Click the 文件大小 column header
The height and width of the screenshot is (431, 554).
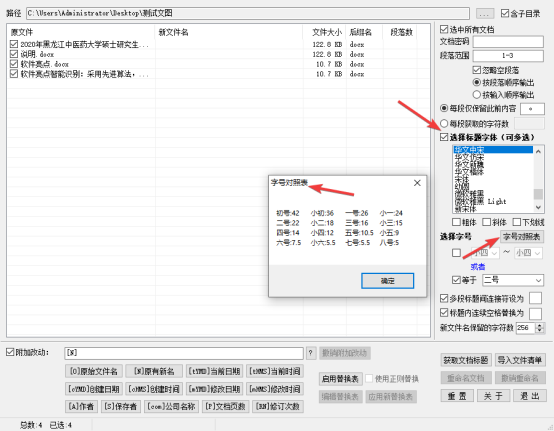coord(324,32)
